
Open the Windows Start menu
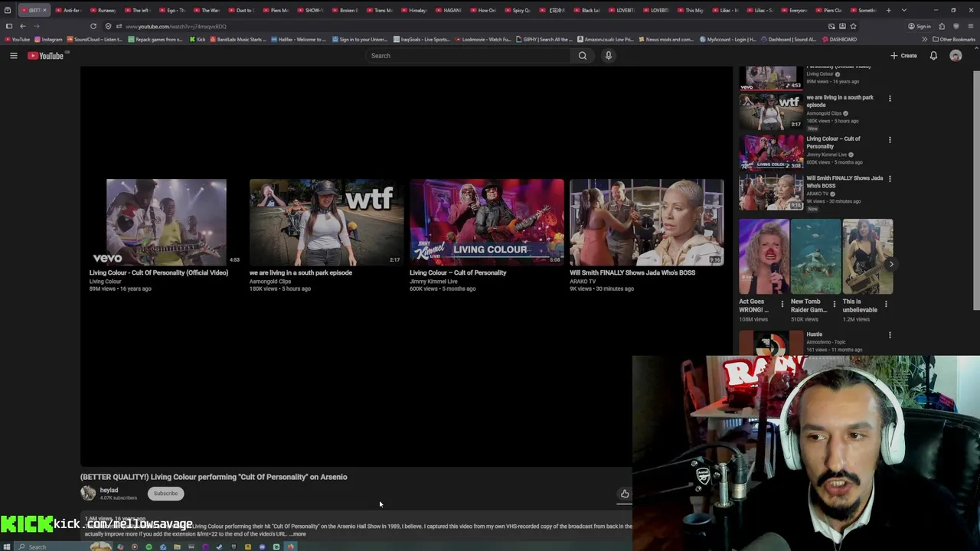(8, 546)
